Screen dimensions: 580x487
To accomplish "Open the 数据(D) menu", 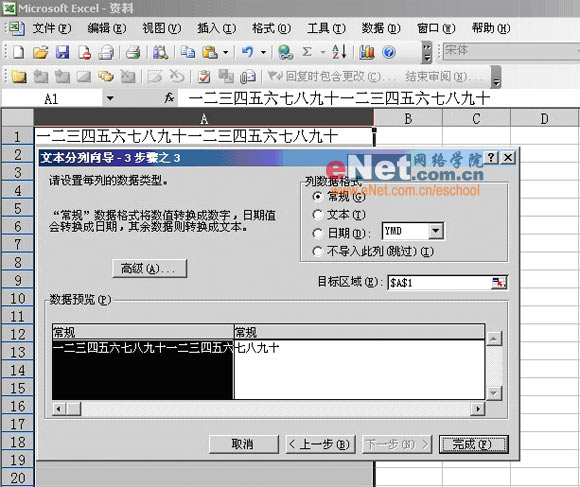I will [381, 28].
